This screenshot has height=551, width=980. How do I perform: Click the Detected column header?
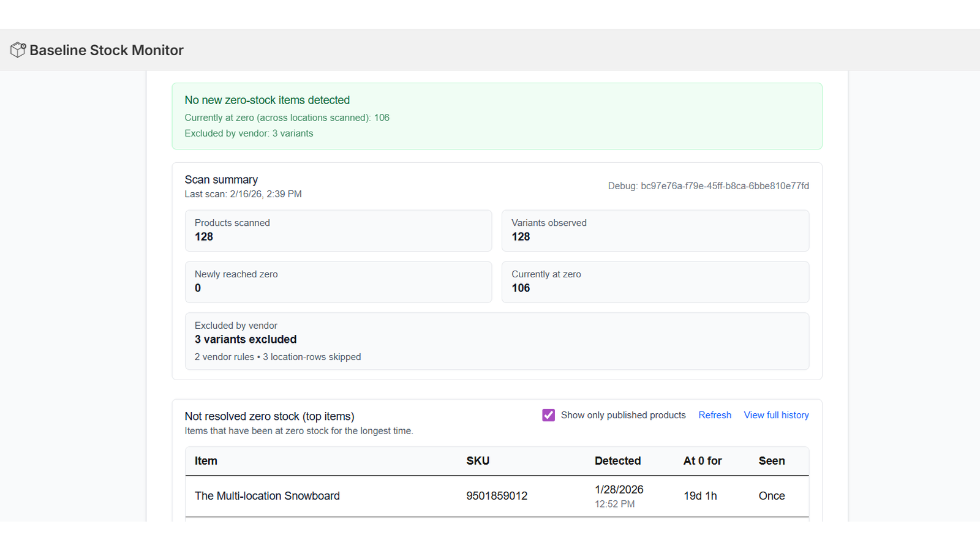pyautogui.click(x=617, y=461)
